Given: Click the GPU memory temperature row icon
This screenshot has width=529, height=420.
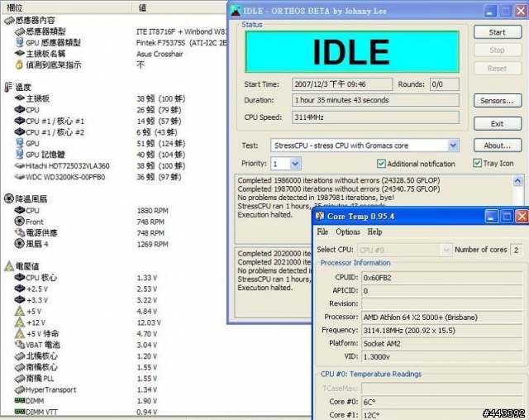Looking at the screenshot, I should pos(20,154).
